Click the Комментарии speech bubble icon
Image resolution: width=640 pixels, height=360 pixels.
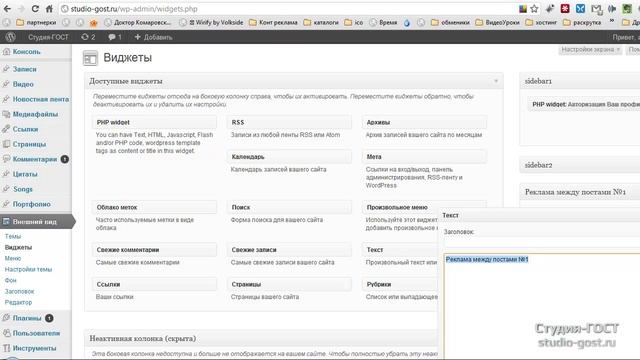tap(6, 159)
